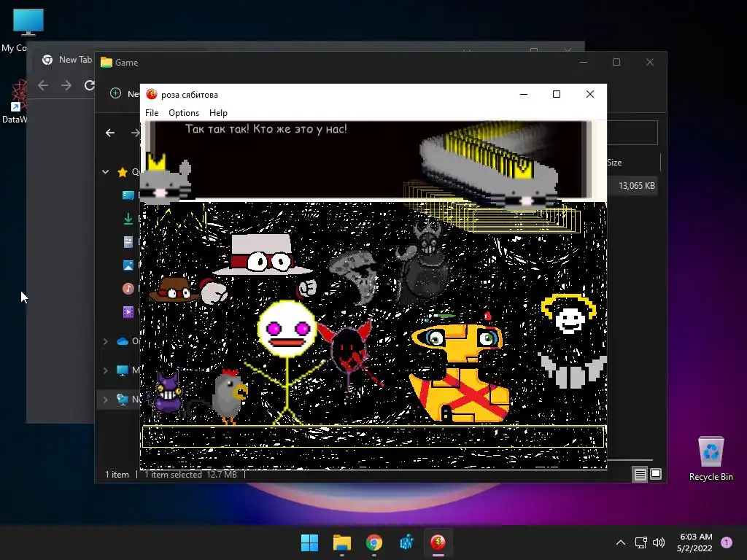747x560 pixels.
Task: Open Videos icon in Explorer sidebar
Action: [128, 312]
